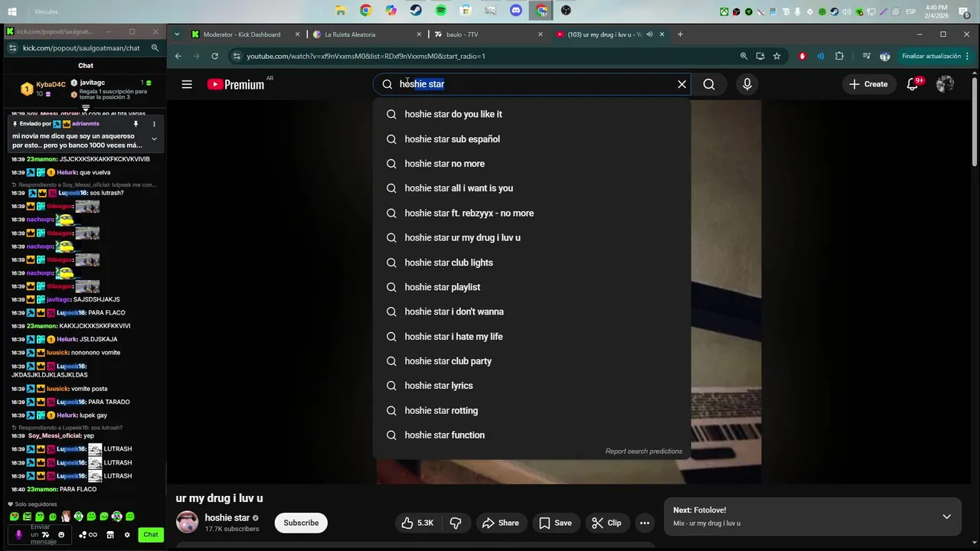Click the YouTube address bar URL

pos(366,56)
